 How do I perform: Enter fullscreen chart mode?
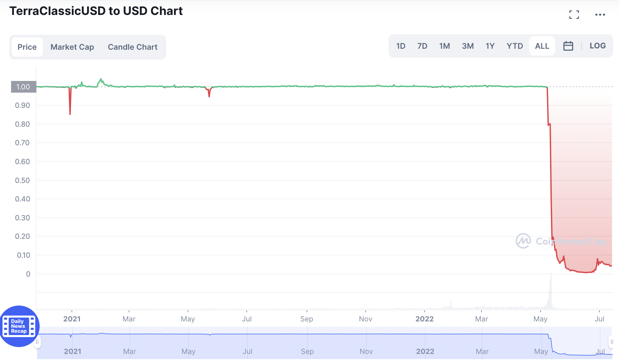(574, 15)
